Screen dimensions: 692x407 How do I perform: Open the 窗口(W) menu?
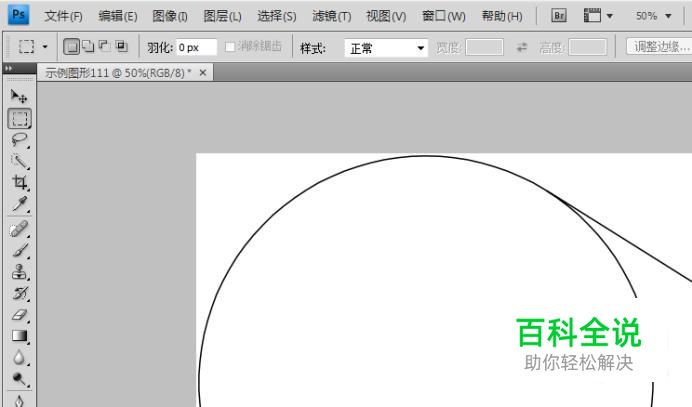(444, 16)
